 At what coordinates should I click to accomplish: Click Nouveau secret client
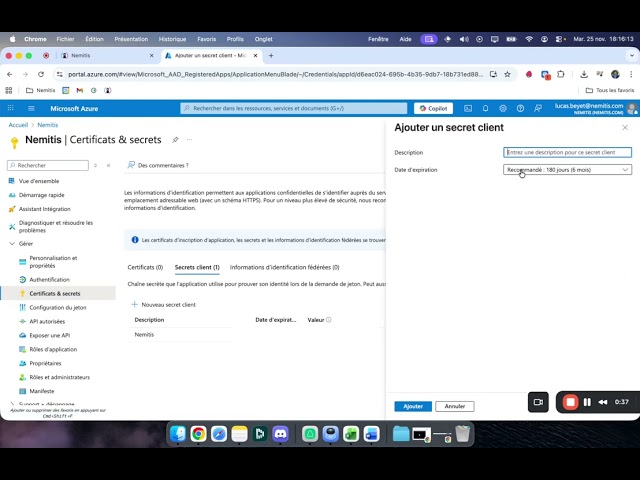(x=164, y=304)
